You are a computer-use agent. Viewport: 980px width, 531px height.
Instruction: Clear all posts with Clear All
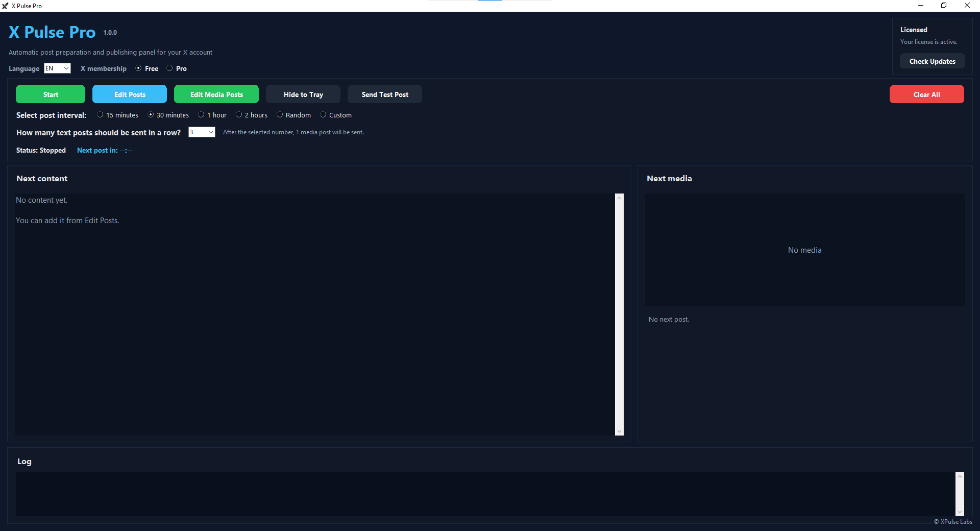(x=927, y=94)
